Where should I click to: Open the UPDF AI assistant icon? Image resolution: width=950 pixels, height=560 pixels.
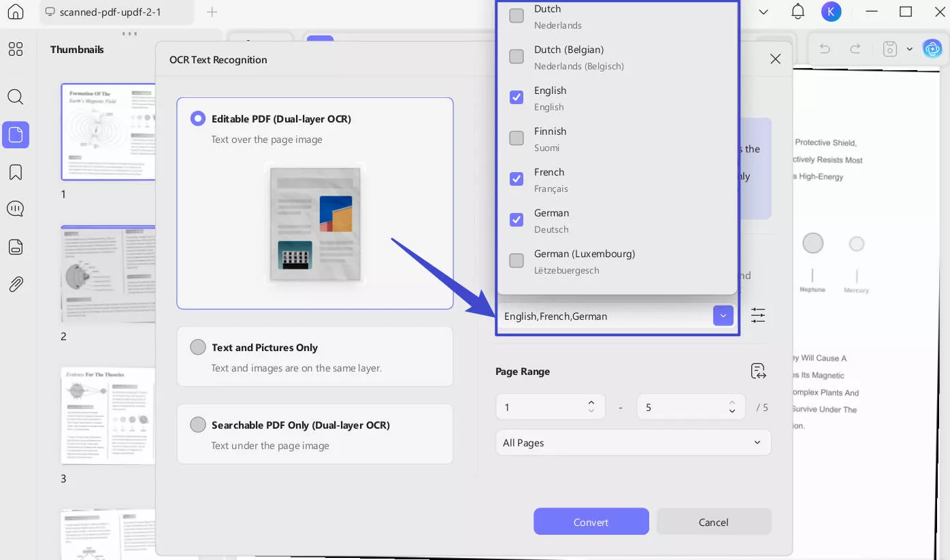[x=932, y=48]
